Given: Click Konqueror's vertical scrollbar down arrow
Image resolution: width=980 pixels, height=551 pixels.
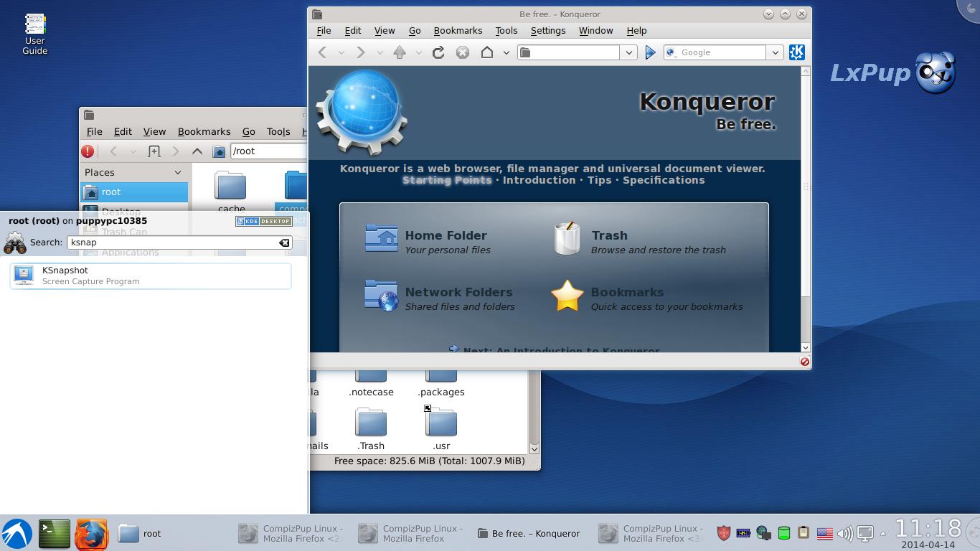Looking at the screenshot, I should pos(805,347).
